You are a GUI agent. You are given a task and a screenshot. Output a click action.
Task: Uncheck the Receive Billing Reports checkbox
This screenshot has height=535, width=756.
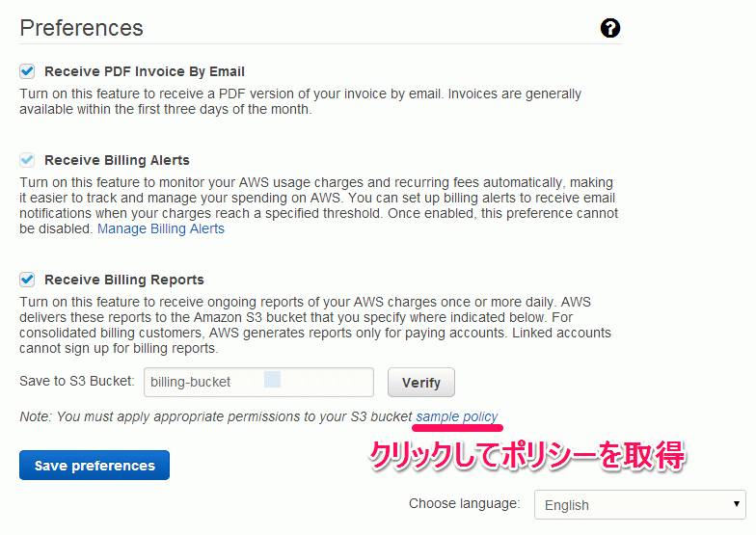pyautogui.click(x=27, y=280)
